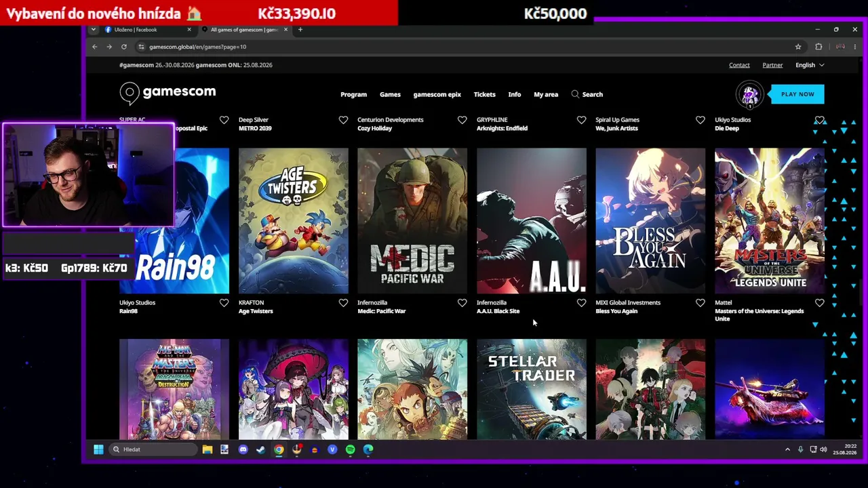The image size is (868, 488).
Task: Open the Medic: Pacific War title link
Action: [381, 311]
